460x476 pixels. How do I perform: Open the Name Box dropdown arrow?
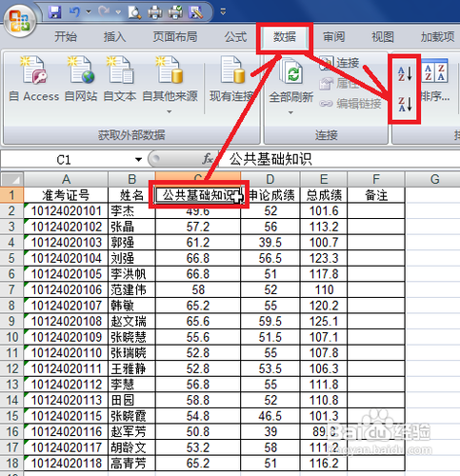138,159
